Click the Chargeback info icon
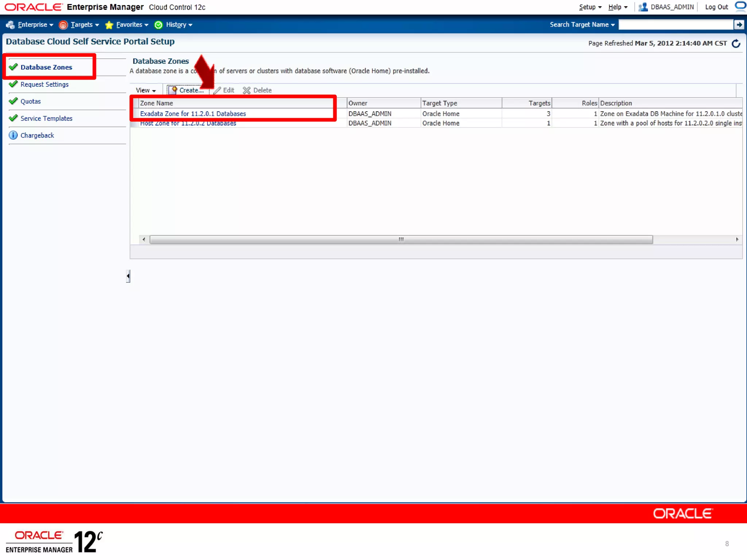The height and width of the screenshot is (560, 747). click(x=13, y=135)
